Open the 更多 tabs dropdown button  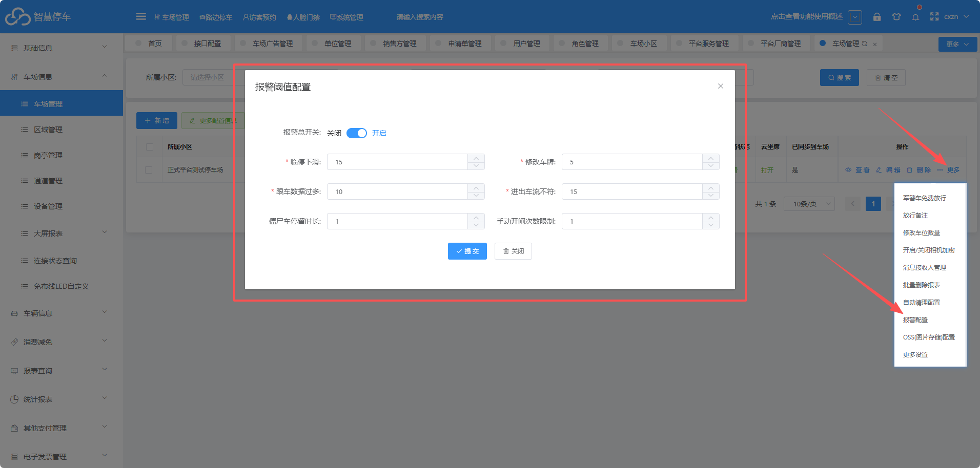point(957,44)
